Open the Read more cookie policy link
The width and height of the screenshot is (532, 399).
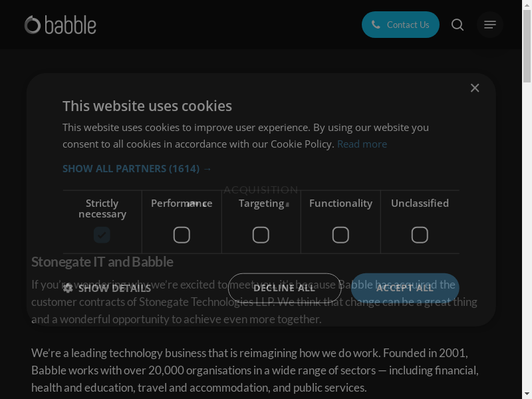pos(362,144)
